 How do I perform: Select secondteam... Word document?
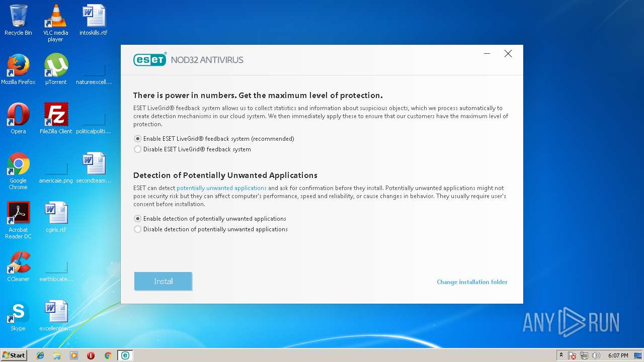coord(94,168)
